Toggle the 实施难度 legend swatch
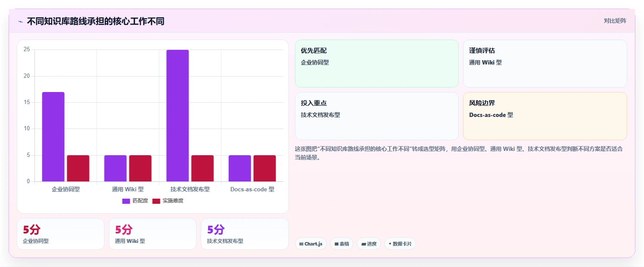This screenshot has height=267, width=644. point(156,201)
